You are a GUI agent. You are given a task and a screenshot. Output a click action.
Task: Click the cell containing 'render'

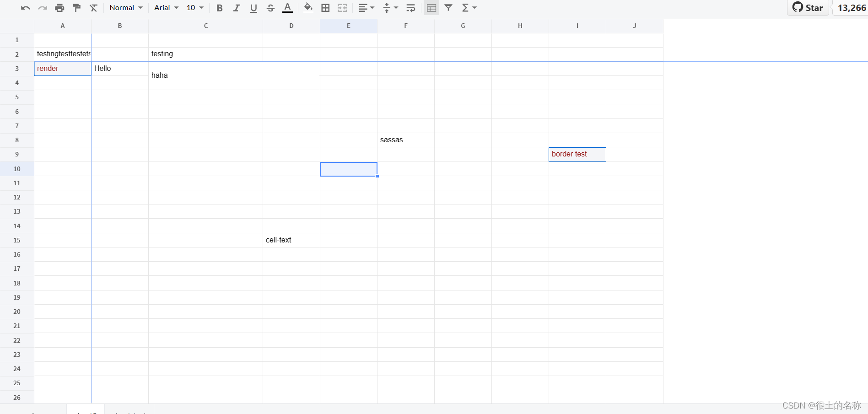(x=63, y=69)
